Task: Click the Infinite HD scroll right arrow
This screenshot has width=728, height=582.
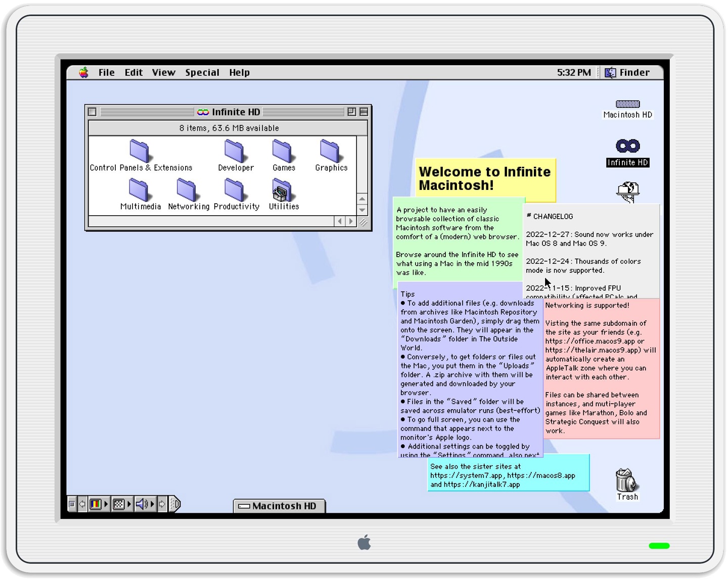Action: click(x=351, y=221)
